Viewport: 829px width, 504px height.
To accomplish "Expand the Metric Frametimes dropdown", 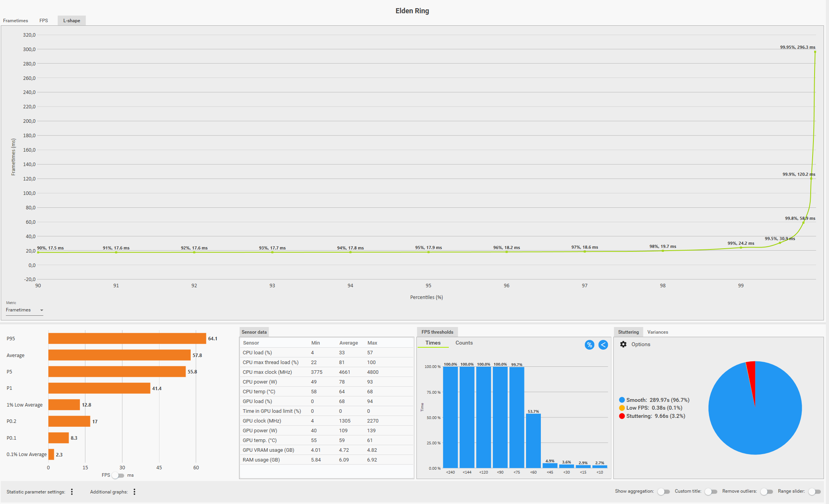I will (x=24, y=310).
